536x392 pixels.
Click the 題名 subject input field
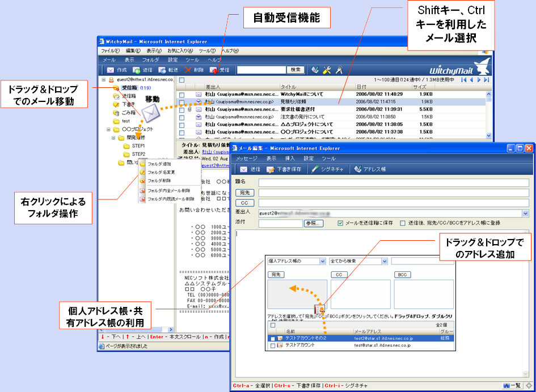pos(394,182)
